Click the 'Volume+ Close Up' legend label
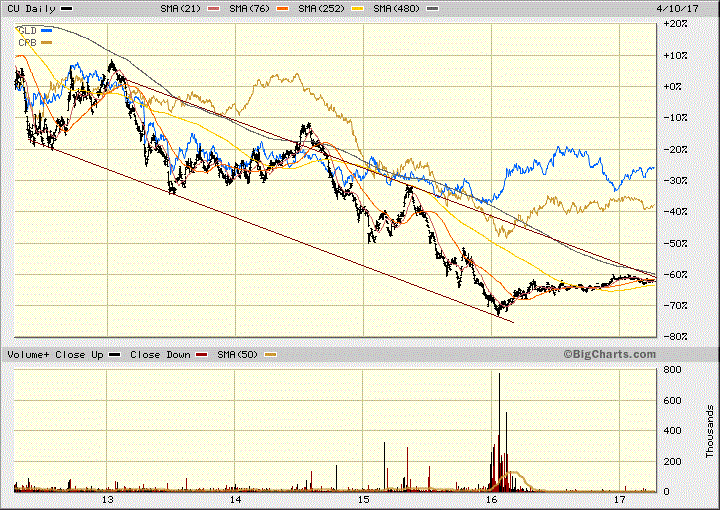Image resolution: width=720 pixels, height=510 pixels. point(55,355)
